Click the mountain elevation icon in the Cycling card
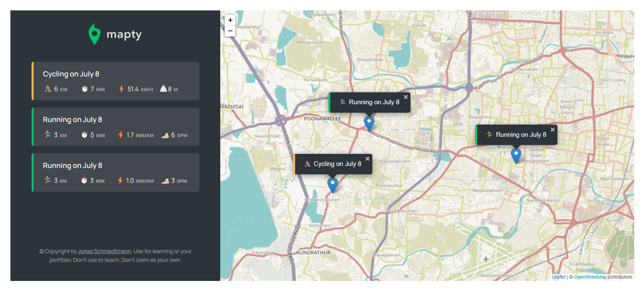Screen dimensions: 644x289 point(164,89)
